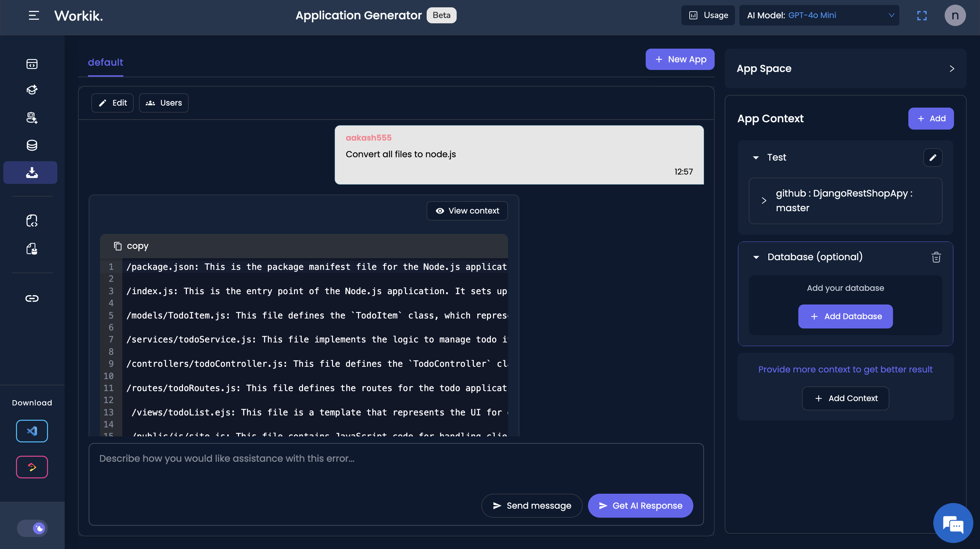This screenshot has height=549, width=980.
Task: Create a New App
Action: [680, 59]
